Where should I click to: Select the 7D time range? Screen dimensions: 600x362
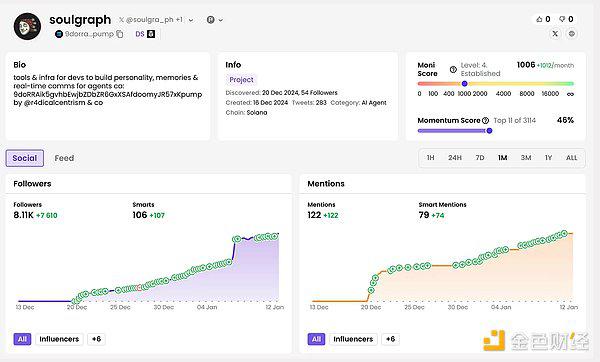pos(480,158)
